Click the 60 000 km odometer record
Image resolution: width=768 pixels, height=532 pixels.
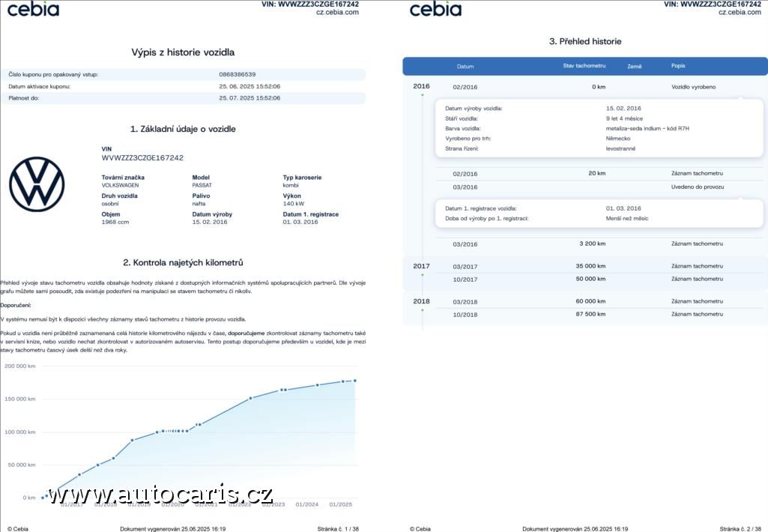click(x=590, y=301)
